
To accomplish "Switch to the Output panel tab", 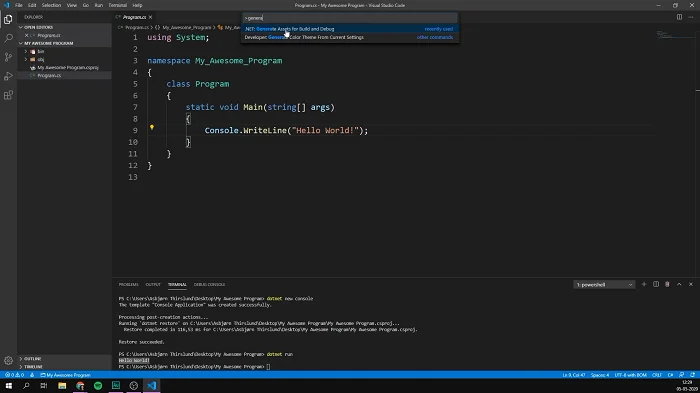I will [x=153, y=284].
